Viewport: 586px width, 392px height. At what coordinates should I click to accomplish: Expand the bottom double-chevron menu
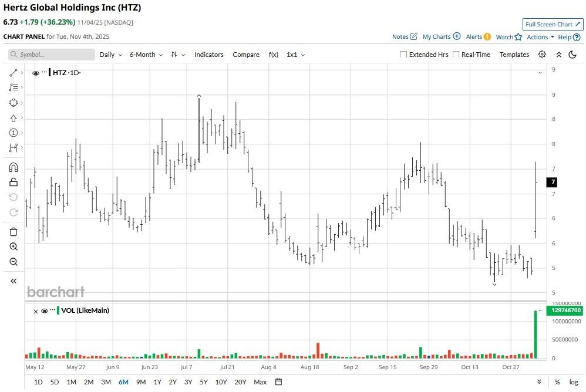(539, 382)
